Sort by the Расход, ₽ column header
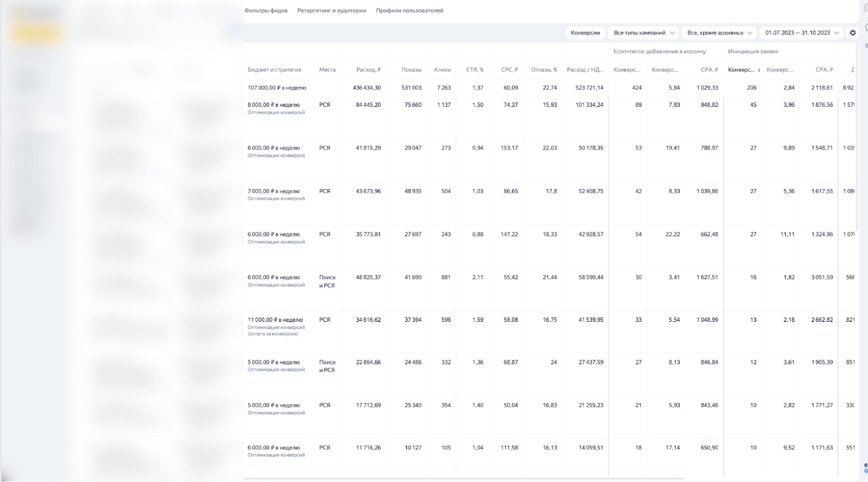 click(368, 69)
